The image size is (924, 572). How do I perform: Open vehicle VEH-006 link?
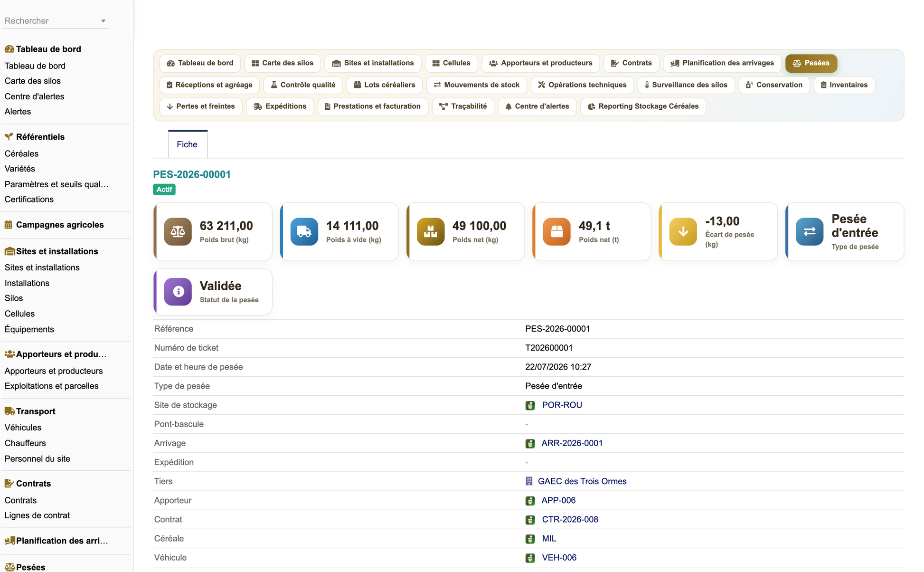point(559,558)
